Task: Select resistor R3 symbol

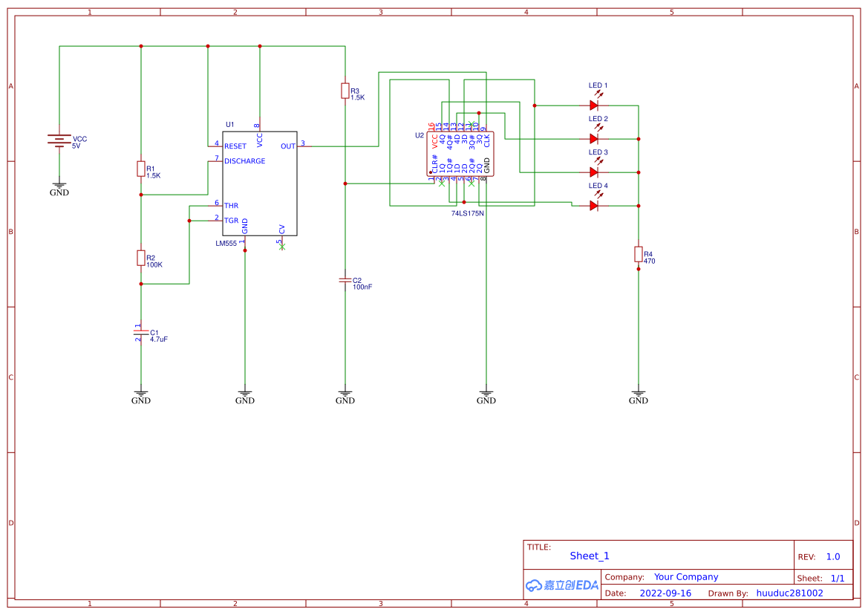Action: [x=345, y=91]
